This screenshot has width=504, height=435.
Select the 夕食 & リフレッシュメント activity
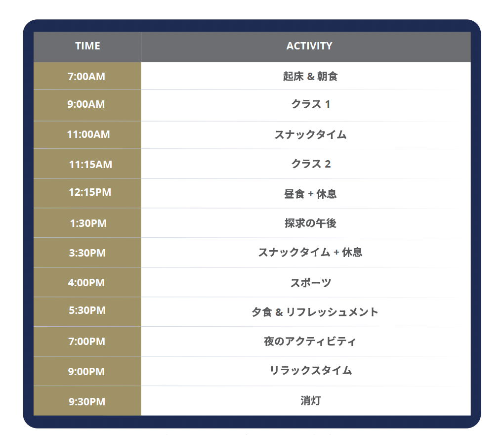pos(315,312)
